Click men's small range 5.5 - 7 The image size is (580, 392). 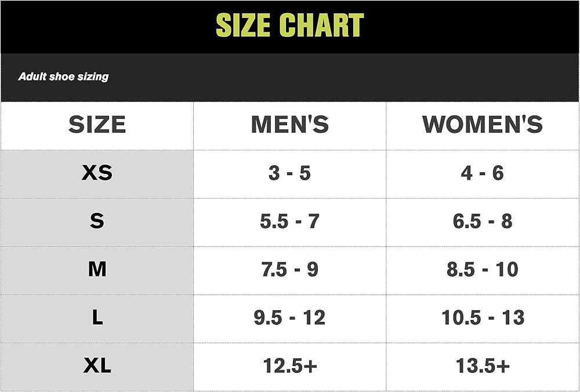pos(289,221)
